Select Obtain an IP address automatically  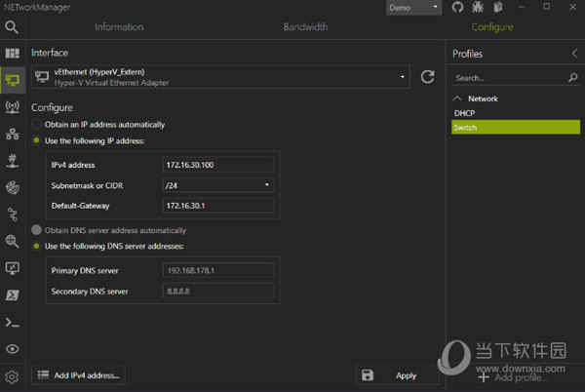coord(38,125)
